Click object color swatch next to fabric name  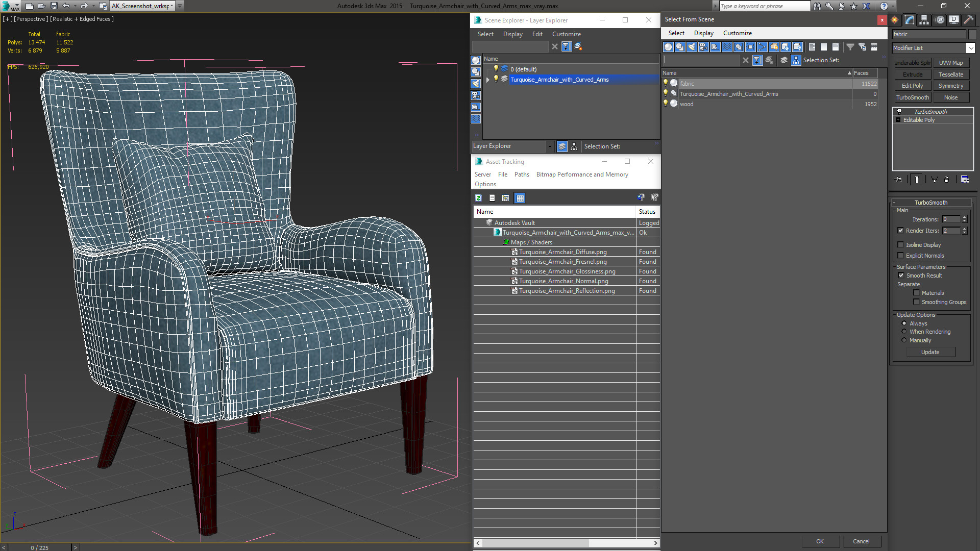(x=973, y=34)
